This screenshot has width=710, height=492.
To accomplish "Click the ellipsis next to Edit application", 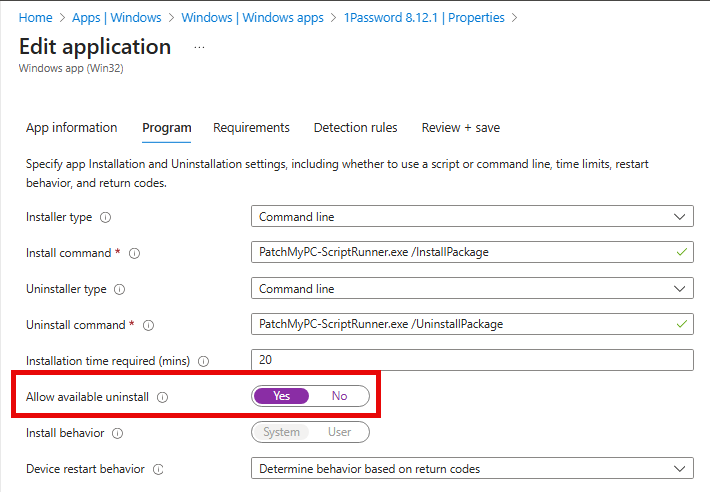I will 199,47.
